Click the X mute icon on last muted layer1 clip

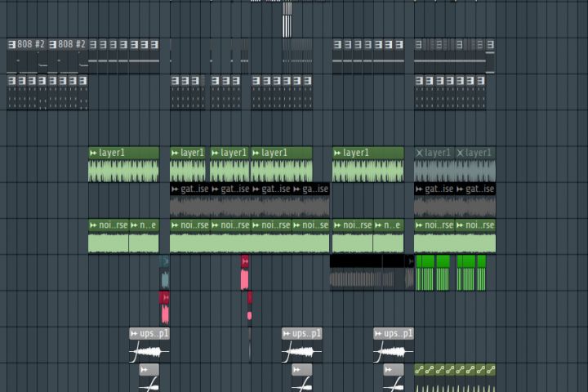(460, 153)
